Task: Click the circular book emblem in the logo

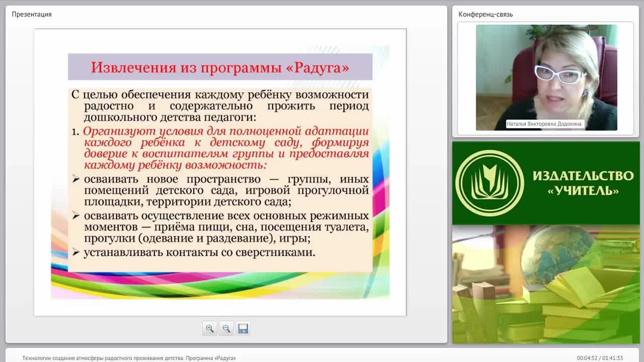Action: click(x=490, y=183)
